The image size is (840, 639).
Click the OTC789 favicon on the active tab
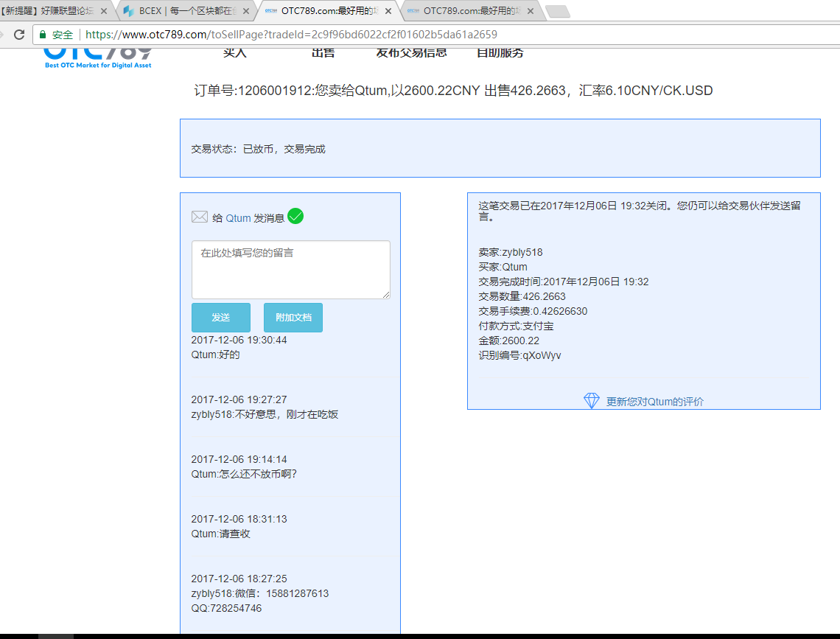click(269, 11)
